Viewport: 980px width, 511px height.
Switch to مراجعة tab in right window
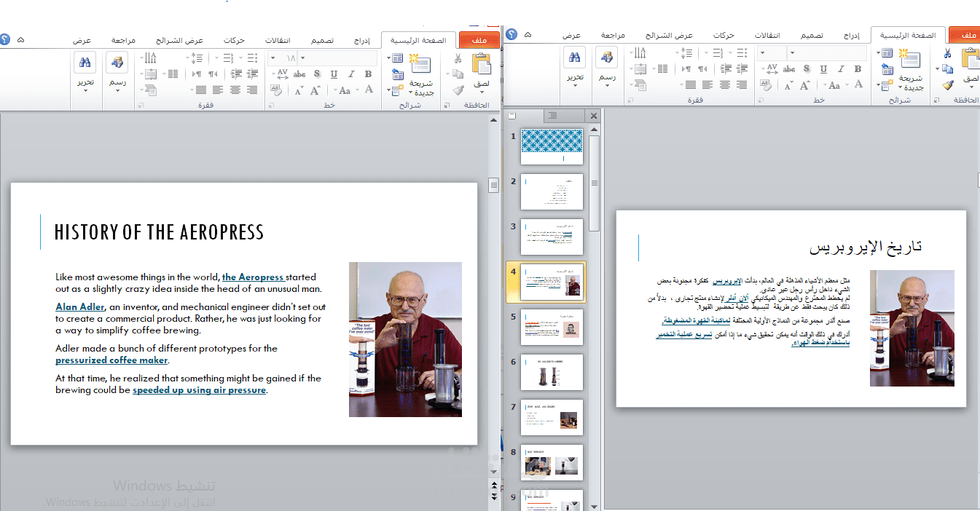[613, 36]
